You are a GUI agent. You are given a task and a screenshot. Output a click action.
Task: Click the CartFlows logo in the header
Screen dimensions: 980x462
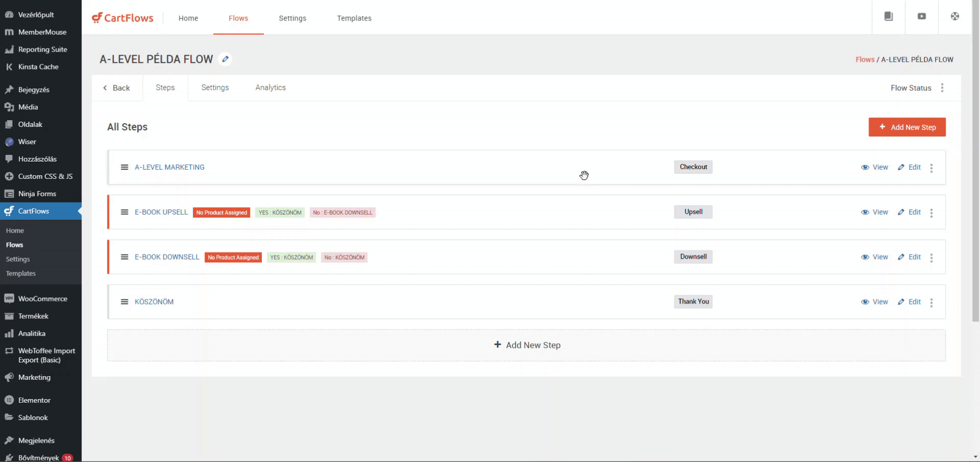123,18
